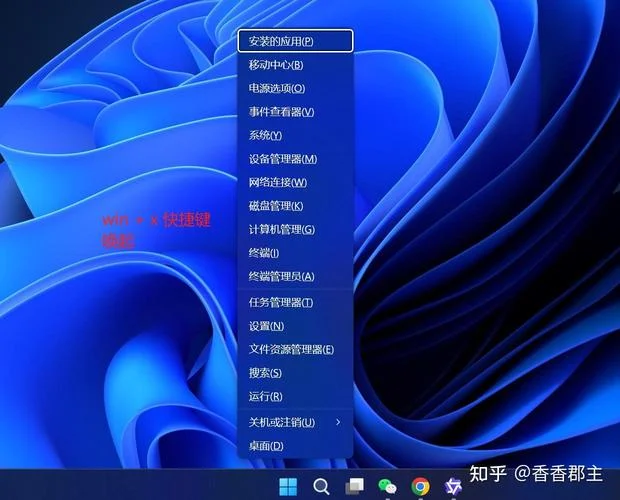Launch 文件资源管理器(E)

click(x=295, y=349)
